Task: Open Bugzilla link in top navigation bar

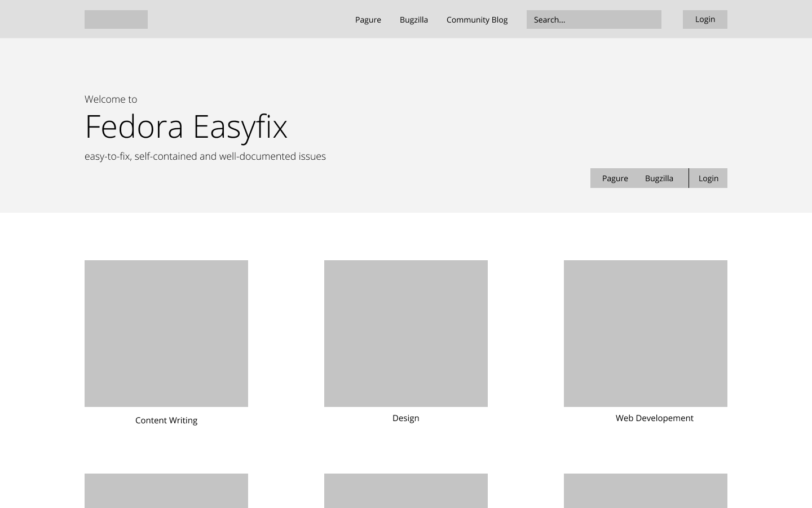Action: 414,20
